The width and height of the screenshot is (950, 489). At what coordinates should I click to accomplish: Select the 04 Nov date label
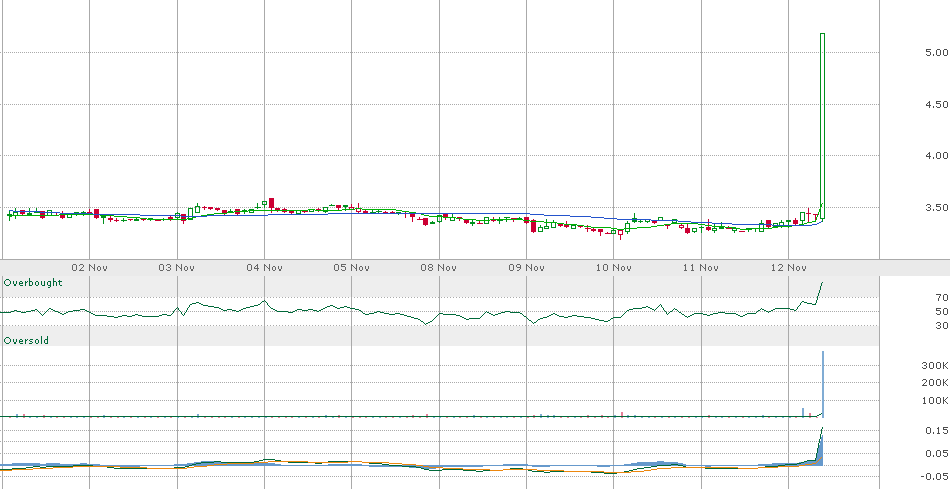pyautogui.click(x=264, y=267)
